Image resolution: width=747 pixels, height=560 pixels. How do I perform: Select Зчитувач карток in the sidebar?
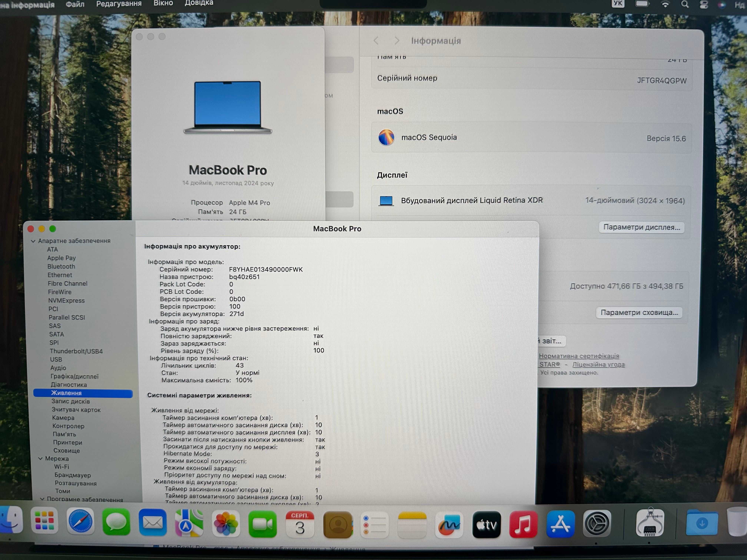[x=76, y=409]
